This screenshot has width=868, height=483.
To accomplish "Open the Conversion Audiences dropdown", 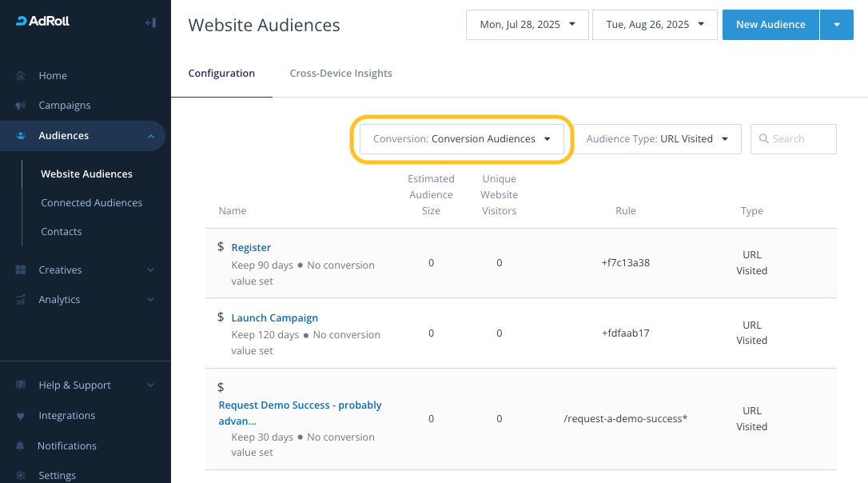I will (462, 139).
